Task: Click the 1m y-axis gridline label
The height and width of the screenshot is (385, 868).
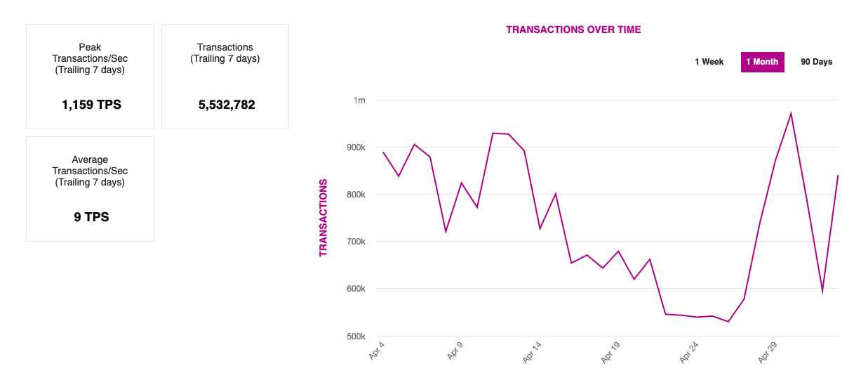Action: click(359, 100)
